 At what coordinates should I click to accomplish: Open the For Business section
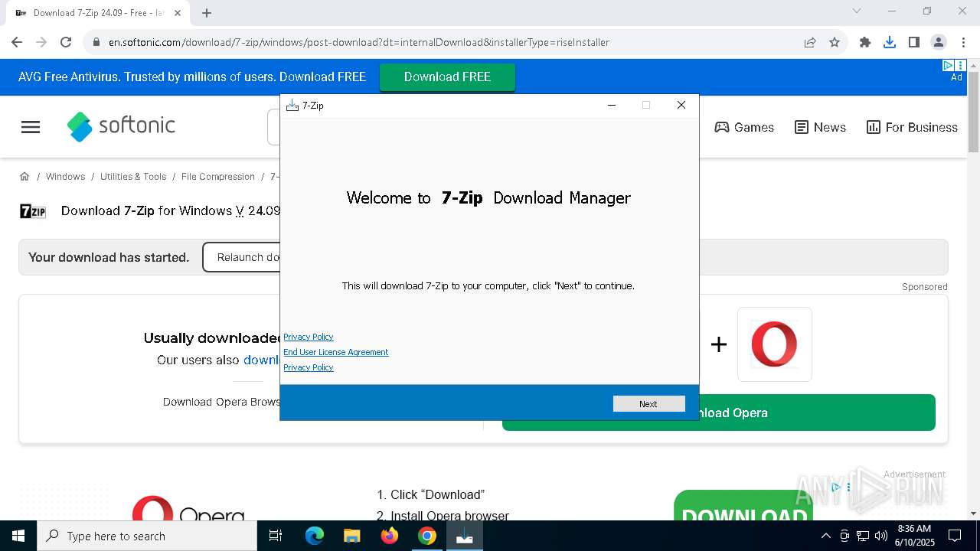(x=912, y=127)
